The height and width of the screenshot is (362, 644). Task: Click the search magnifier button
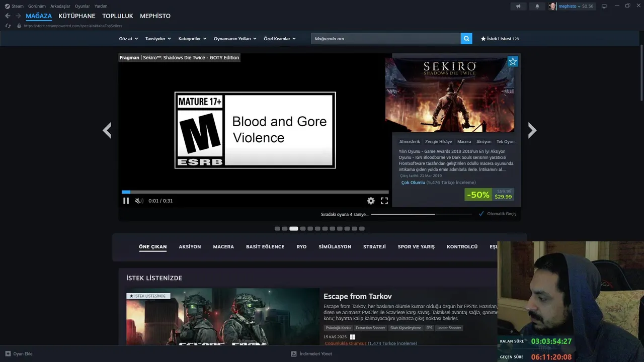pos(466,38)
